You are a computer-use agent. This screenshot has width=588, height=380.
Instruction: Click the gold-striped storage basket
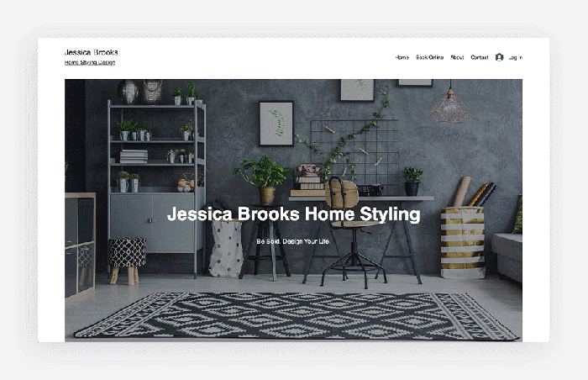(x=463, y=243)
